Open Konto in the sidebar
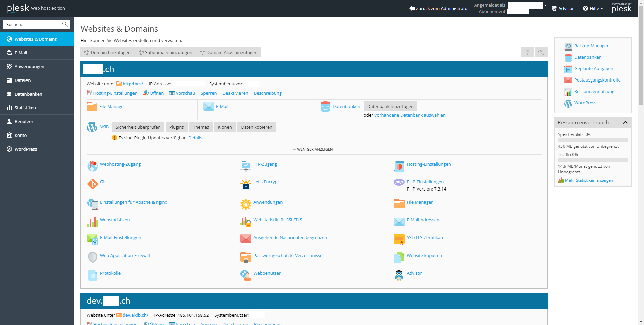644x325 pixels. 37,135
